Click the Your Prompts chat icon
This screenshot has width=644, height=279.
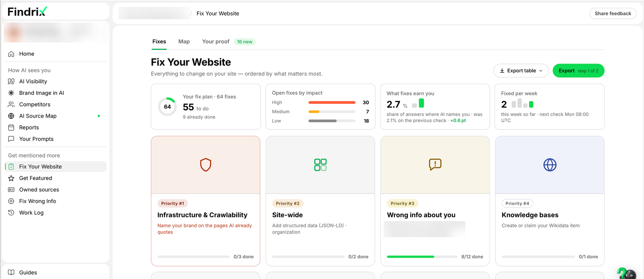[x=11, y=139]
